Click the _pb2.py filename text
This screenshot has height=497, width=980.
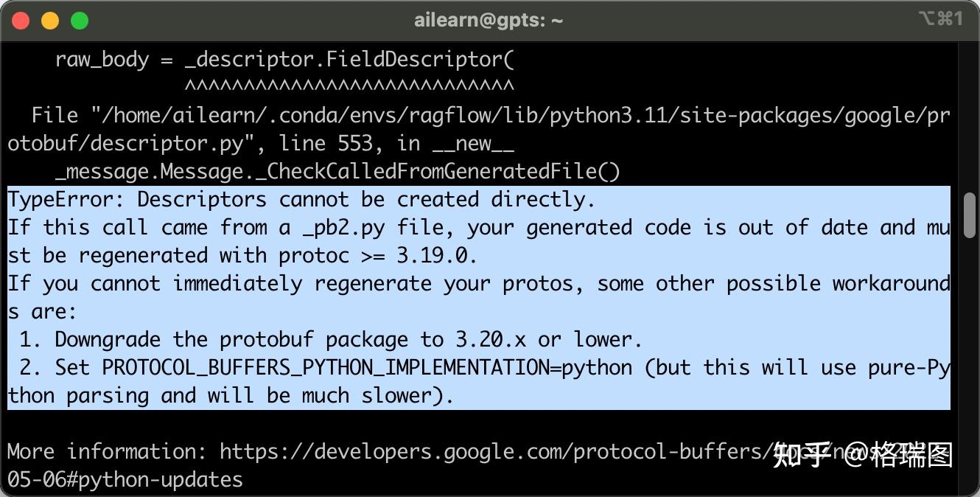(x=343, y=227)
